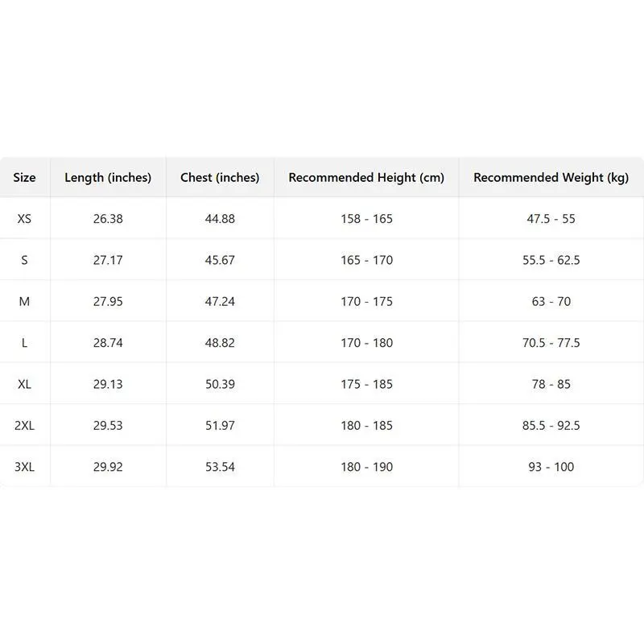Click the 50.39 chest cell

[x=220, y=384]
